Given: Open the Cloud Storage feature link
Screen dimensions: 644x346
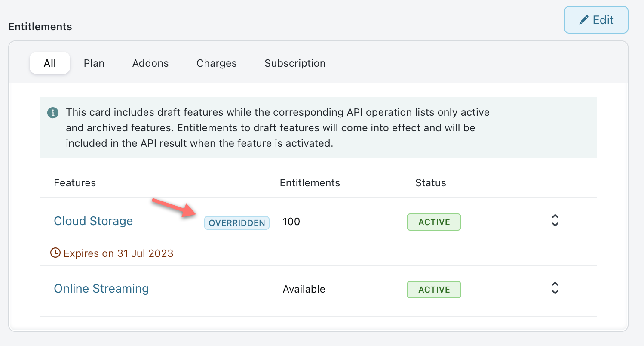Looking at the screenshot, I should point(93,221).
